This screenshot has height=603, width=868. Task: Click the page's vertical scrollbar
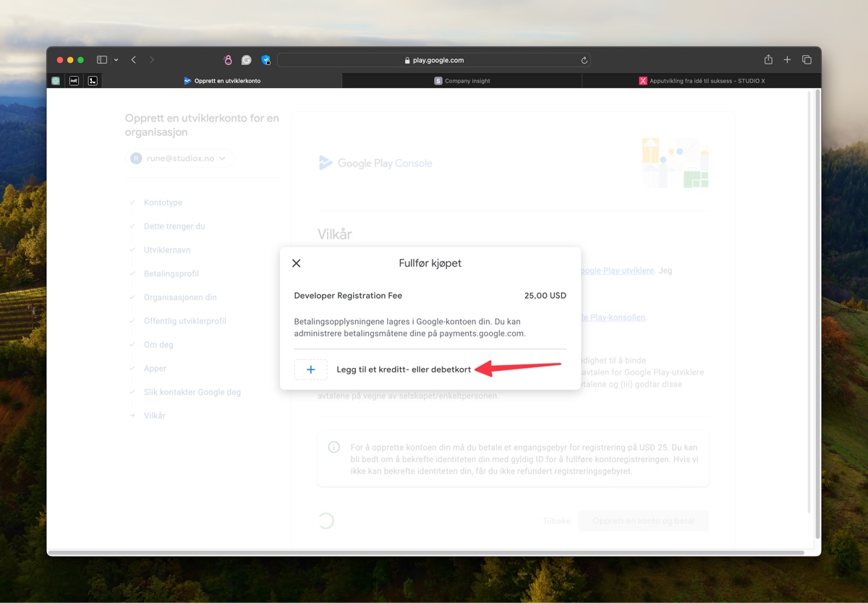click(x=817, y=315)
